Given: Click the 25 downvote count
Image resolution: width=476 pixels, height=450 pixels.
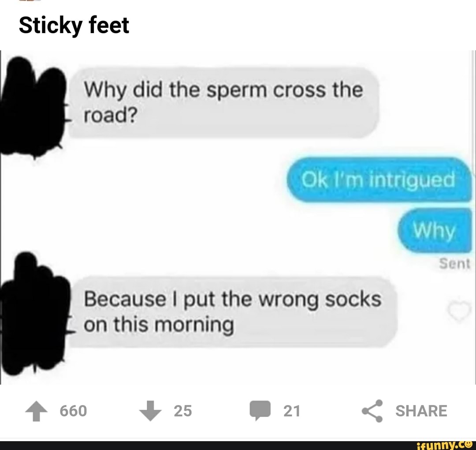Looking at the screenshot, I should pyautogui.click(x=183, y=411).
